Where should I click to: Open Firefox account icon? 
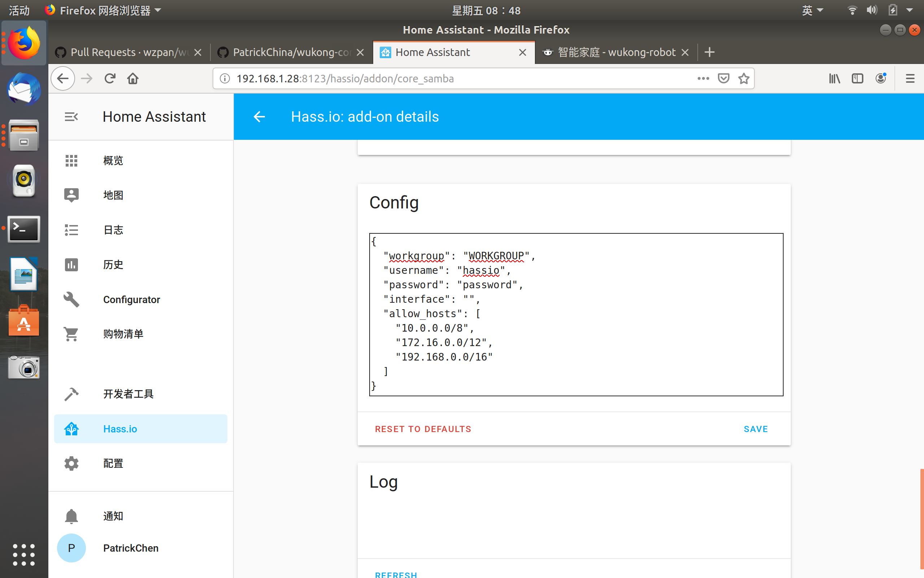pos(881,78)
